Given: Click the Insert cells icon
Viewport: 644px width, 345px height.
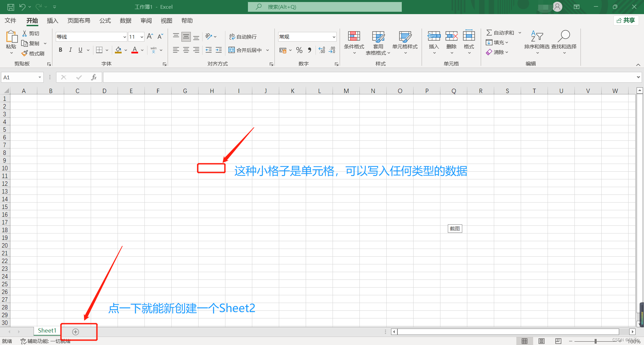Looking at the screenshot, I should 434,36.
